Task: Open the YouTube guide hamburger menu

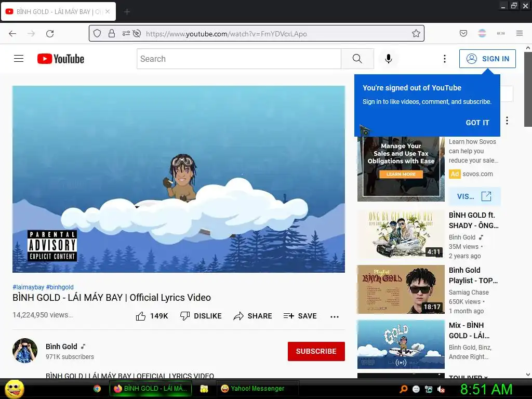Action: (19, 59)
